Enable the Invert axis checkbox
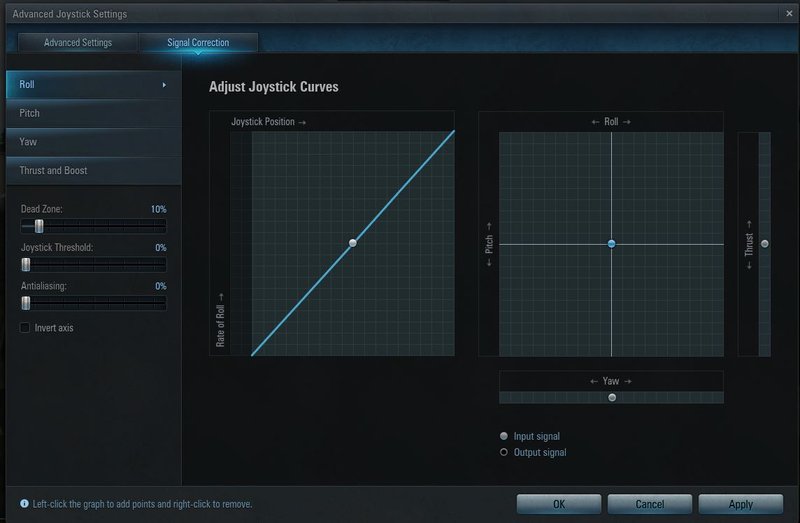 click(24, 328)
